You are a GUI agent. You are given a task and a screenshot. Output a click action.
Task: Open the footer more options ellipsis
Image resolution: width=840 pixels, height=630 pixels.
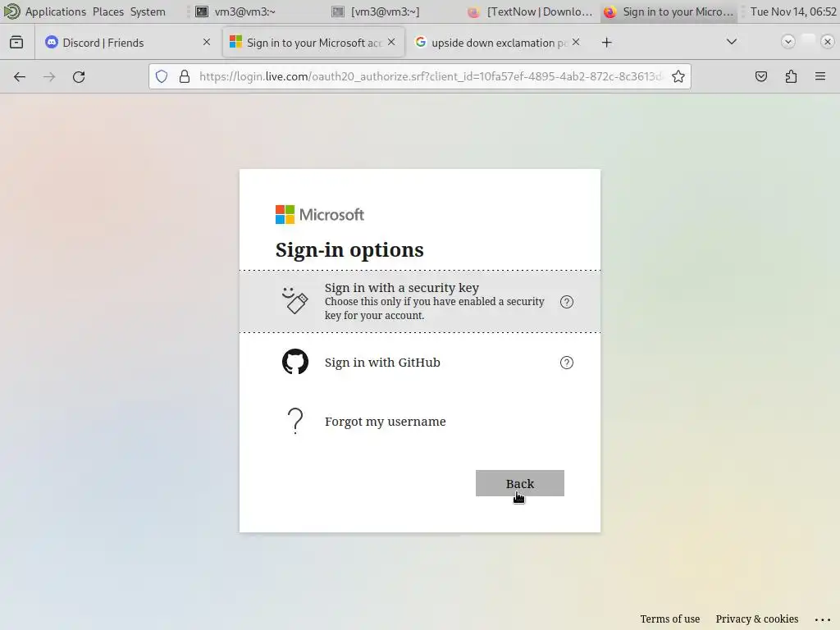pos(822,619)
